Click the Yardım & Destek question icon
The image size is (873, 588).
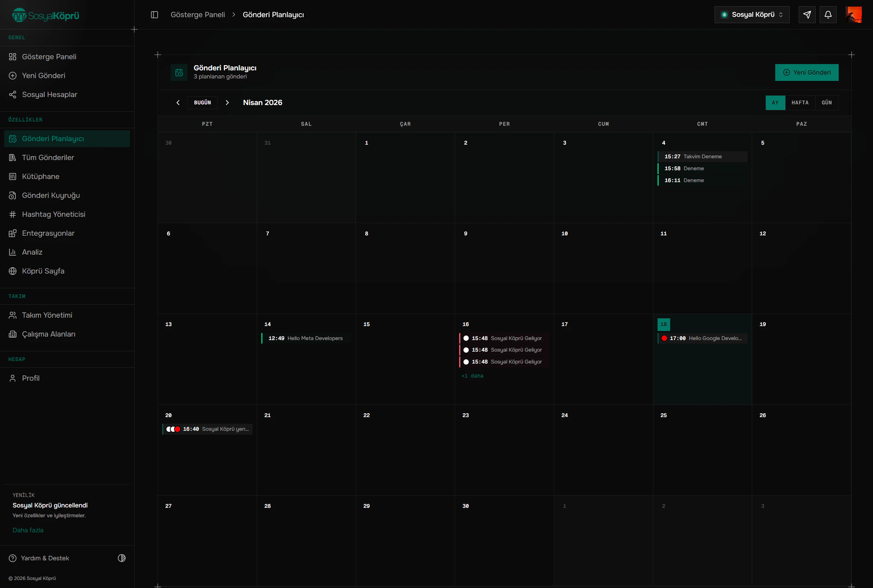(13, 558)
